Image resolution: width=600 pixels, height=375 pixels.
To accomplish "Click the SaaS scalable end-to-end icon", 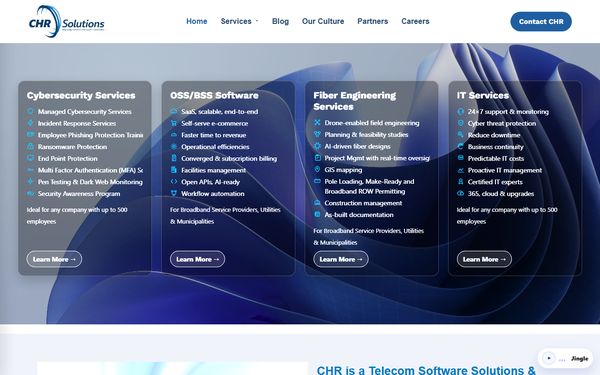I will click(x=174, y=111).
